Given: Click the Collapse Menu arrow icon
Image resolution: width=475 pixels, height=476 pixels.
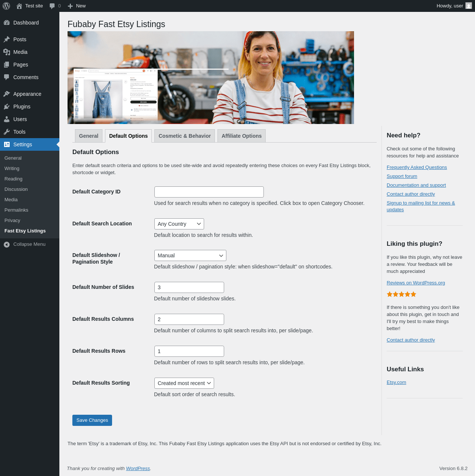Looking at the screenshot, I should tap(7, 244).
